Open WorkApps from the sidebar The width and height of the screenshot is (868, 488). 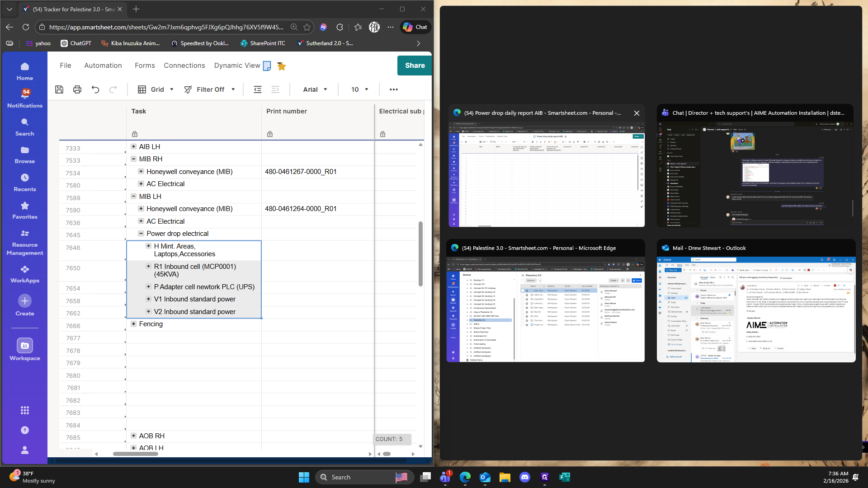pyautogui.click(x=25, y=274)
